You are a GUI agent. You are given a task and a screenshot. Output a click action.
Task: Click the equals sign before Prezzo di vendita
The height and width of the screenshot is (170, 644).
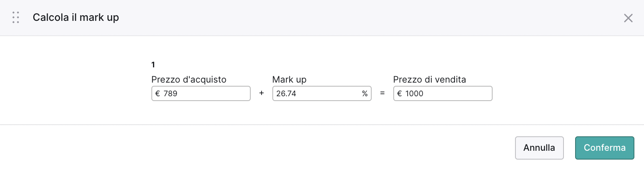(382, 93)
